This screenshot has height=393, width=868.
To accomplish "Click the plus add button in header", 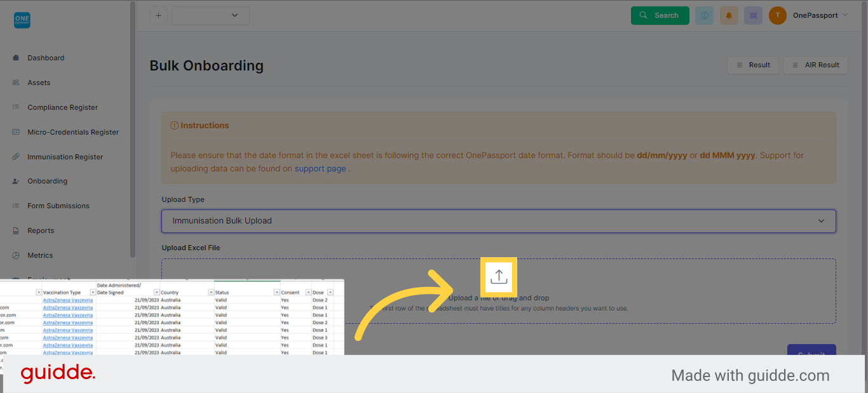I will (158, 15).
